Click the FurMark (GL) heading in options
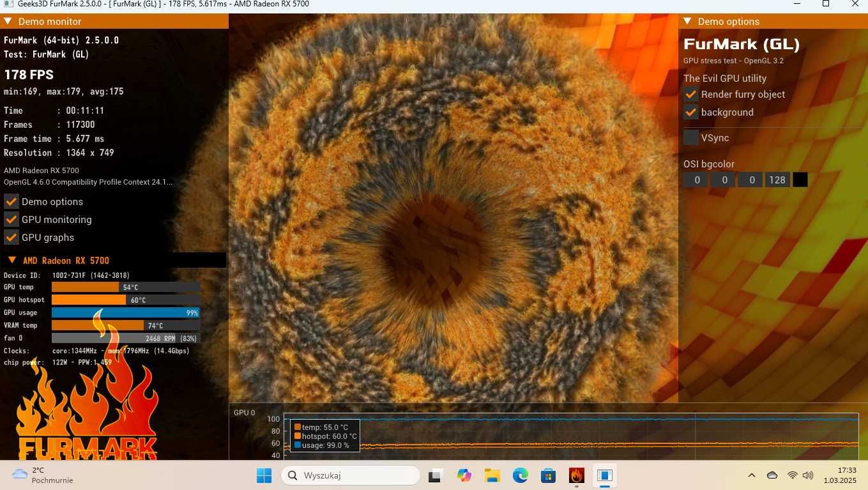Screen dimensions: 868x490 (742, 45)
